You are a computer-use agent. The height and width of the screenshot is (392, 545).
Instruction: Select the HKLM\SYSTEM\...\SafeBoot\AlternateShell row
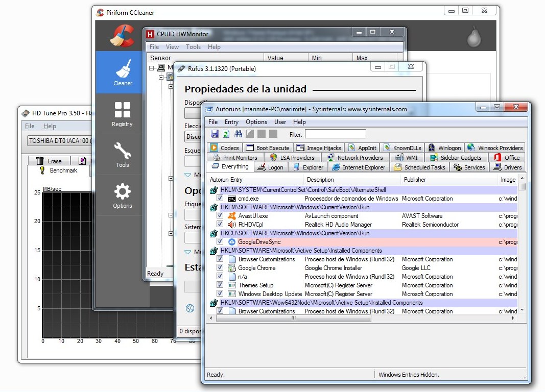click(x=363, y=190)
